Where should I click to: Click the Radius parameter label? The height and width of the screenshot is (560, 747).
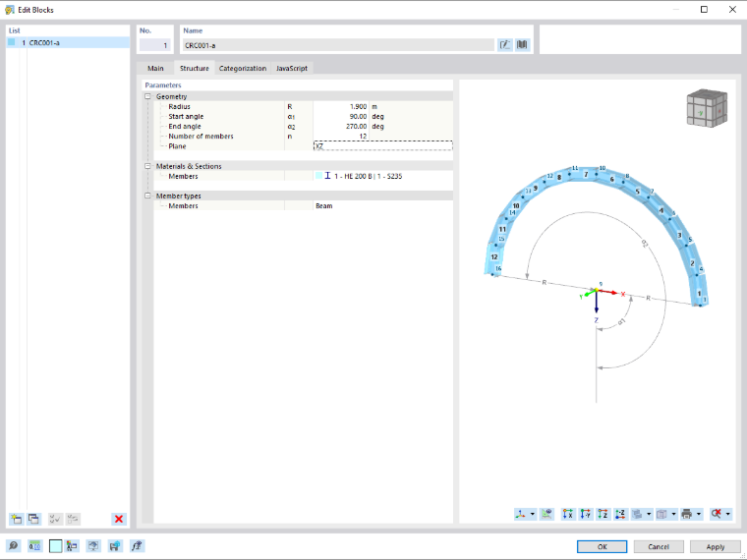pyautogui.click(x=179, y=107)
